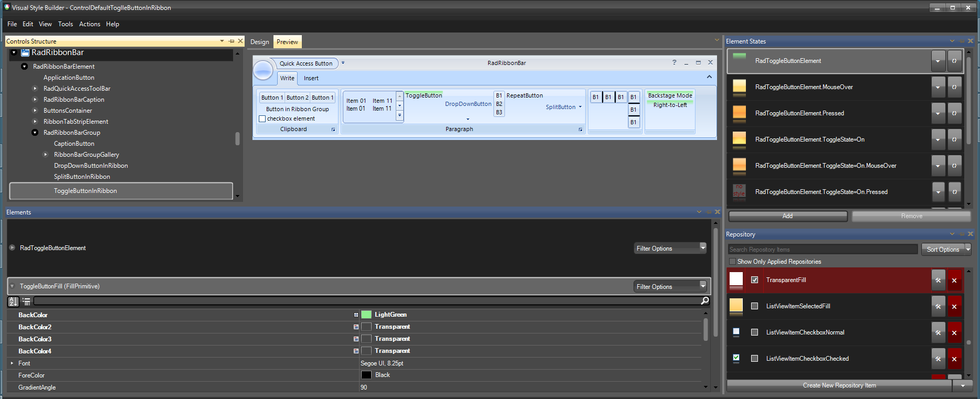
Task: Click reset button on the RadToggleButtonElement.ToggleState=On row
Action: point(954,139)
